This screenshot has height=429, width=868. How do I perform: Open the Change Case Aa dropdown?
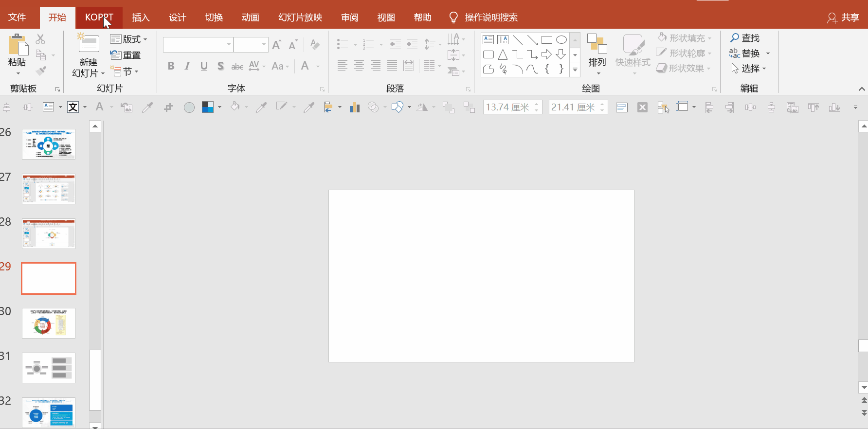click(x=280, y=66)
